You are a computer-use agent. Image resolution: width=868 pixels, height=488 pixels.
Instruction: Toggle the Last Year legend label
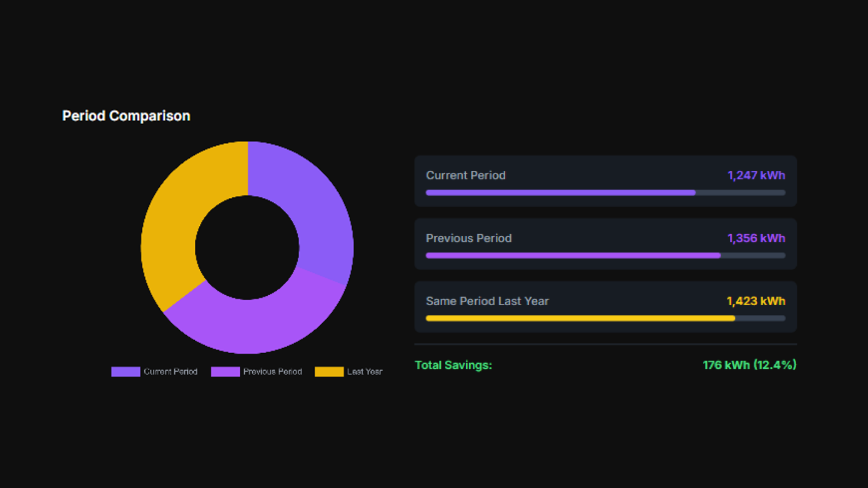pos(365,372)
